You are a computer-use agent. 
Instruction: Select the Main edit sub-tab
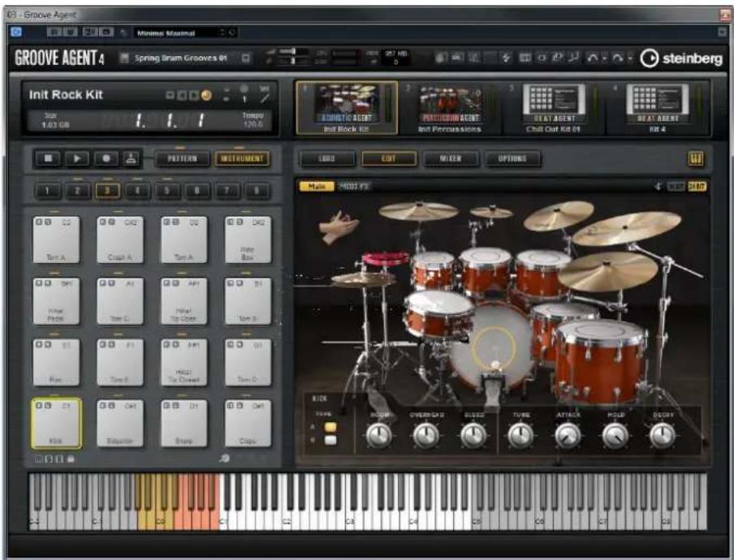pos(317,186)
